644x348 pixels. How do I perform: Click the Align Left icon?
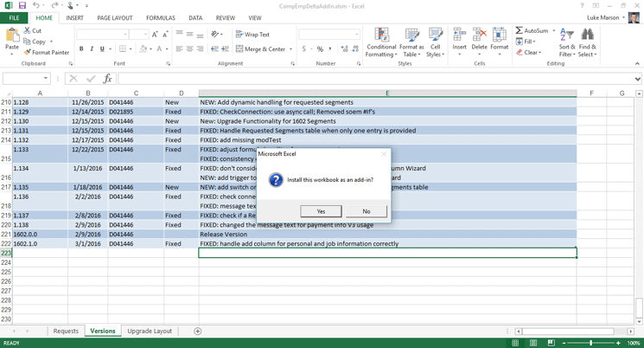pyautogui.click(x=179, y=48)
